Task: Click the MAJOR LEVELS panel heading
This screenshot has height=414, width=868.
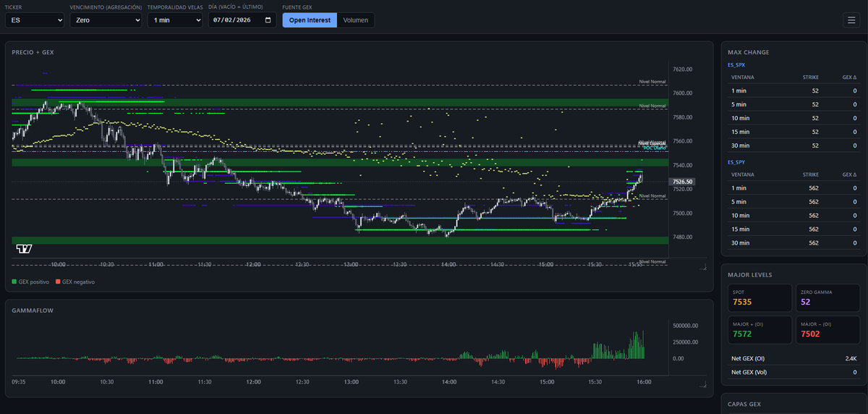Action: (749, 275)
